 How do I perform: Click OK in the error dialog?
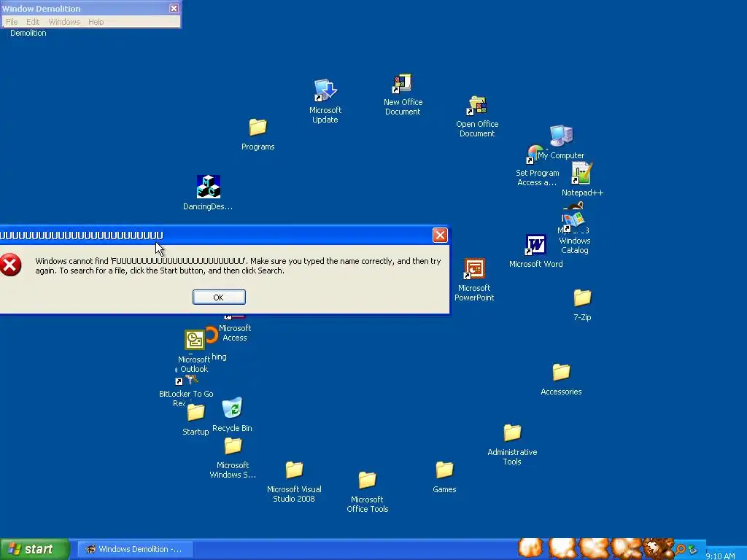click(219, 297)
